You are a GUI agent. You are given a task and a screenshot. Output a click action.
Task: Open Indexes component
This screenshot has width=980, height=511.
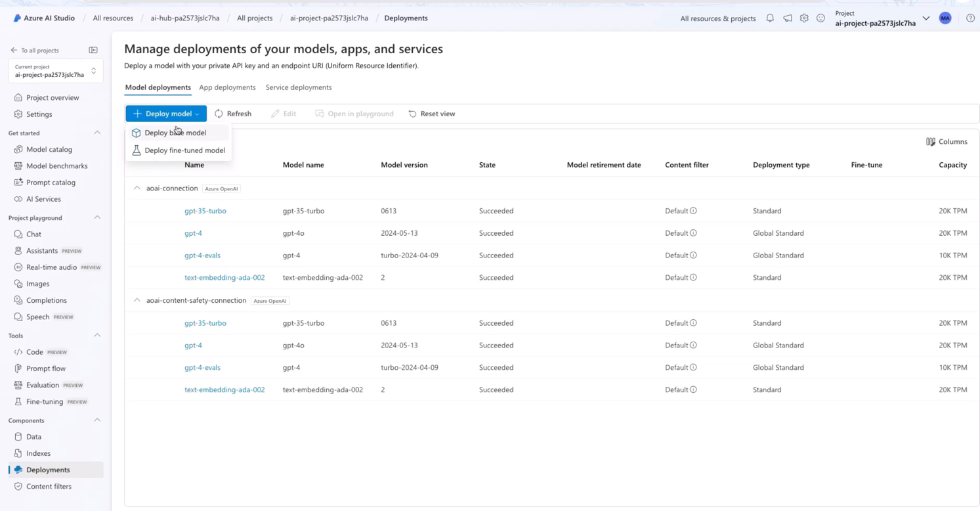(38, 453)
